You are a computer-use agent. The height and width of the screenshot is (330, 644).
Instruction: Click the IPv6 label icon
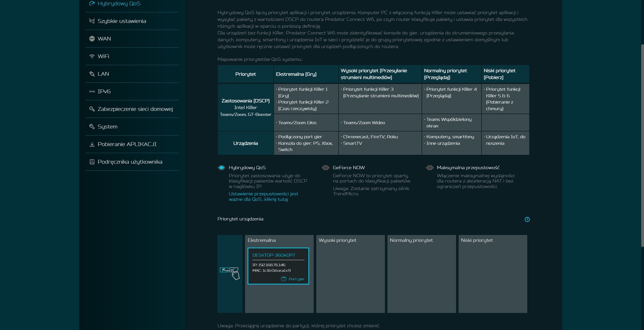coord(92,91)
